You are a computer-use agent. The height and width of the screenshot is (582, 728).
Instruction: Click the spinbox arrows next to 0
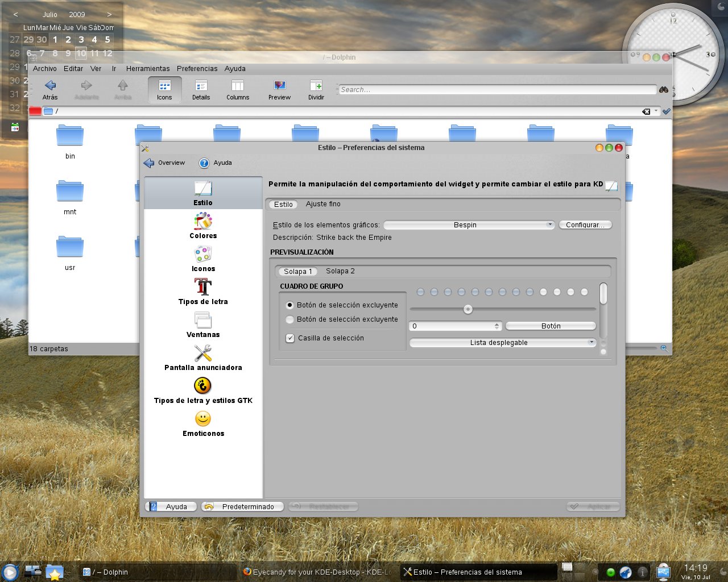pos(497,326)
